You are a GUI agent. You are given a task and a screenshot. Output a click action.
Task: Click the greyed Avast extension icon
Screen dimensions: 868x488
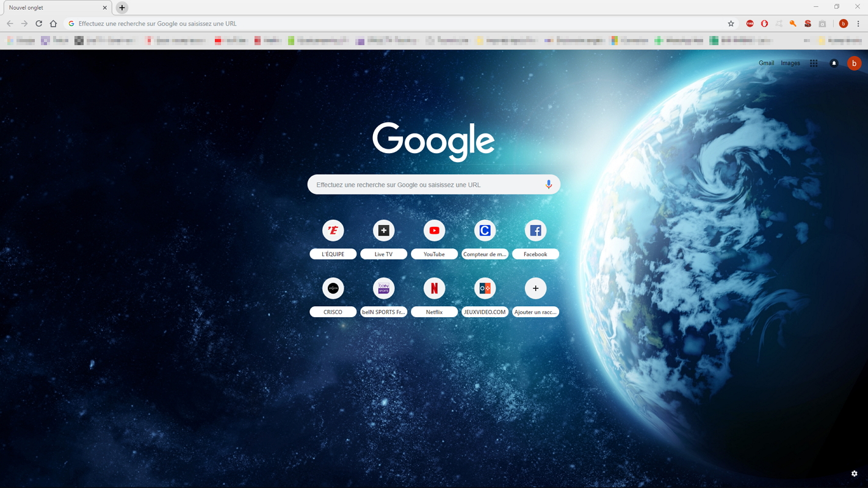(779, 24)
